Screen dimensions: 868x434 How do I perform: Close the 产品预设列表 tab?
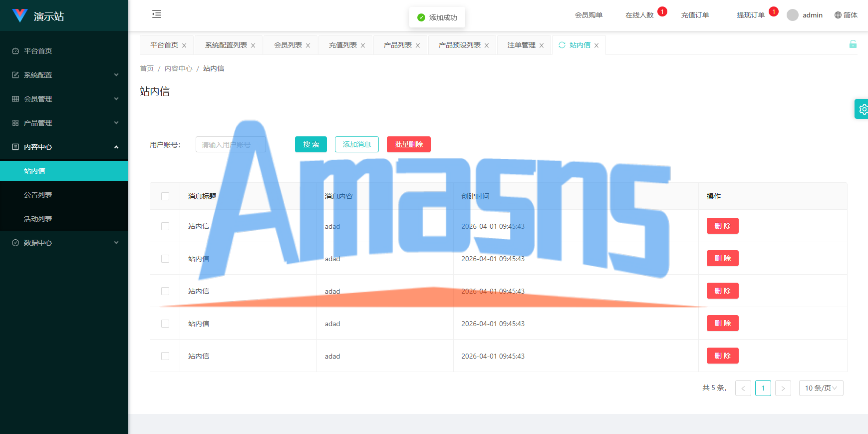pyautogui.click(x=487, y=45)
